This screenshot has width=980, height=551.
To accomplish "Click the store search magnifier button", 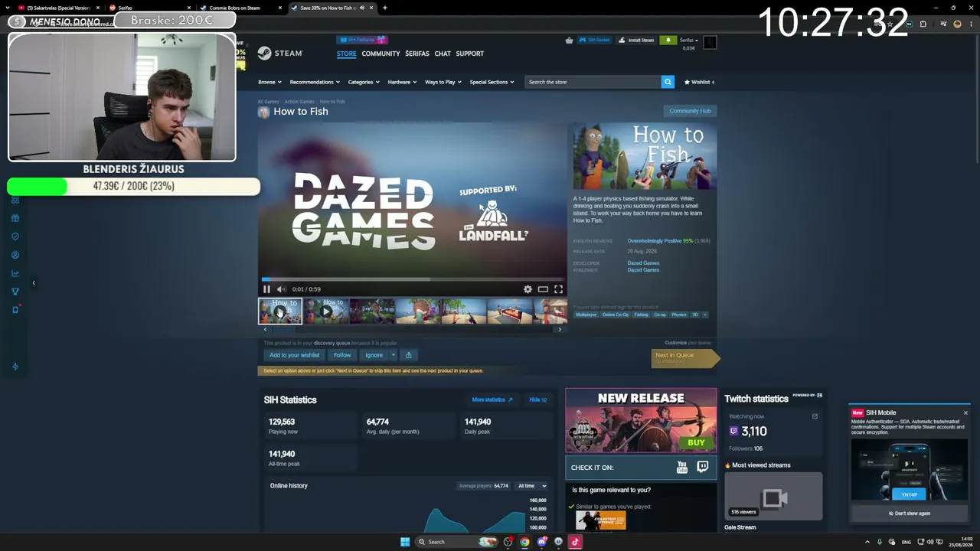I will (668, 82).
